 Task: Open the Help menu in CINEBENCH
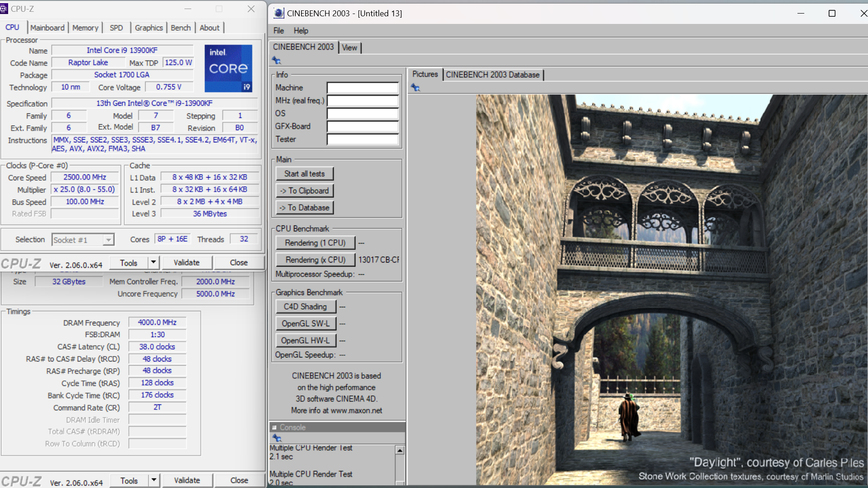tap(301, 31)
